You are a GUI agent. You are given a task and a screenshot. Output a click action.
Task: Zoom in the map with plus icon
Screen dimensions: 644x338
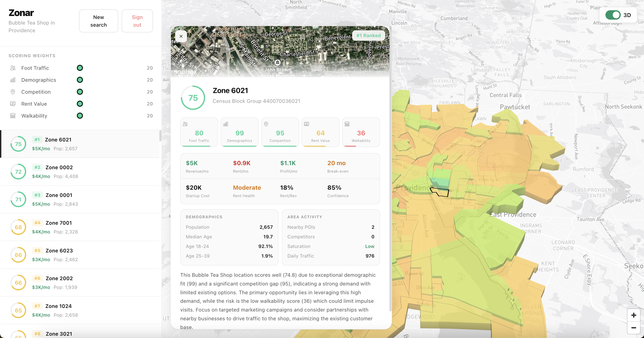point(633,315)
